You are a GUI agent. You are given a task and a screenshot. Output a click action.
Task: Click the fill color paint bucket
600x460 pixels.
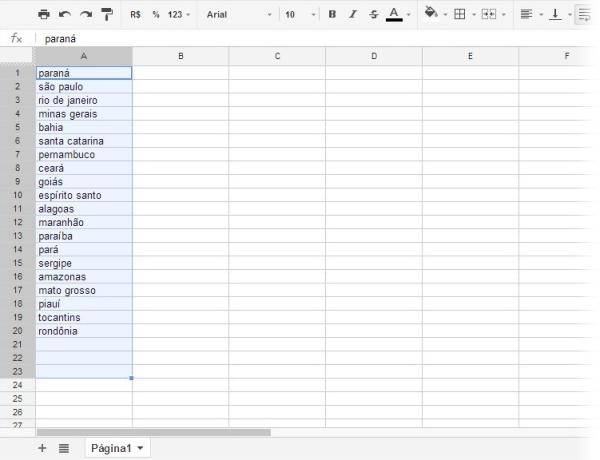point(431,13)
